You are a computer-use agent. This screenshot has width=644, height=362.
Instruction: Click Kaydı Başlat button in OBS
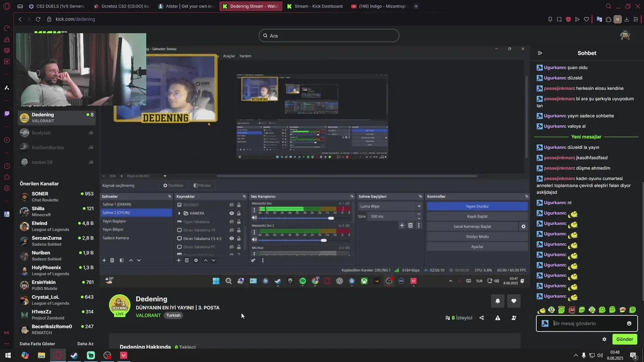tap(477, 216)
